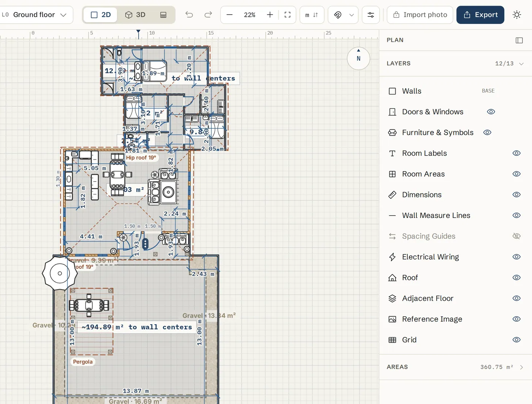Collapse the PLAN side panel

(x=519, y=40)
